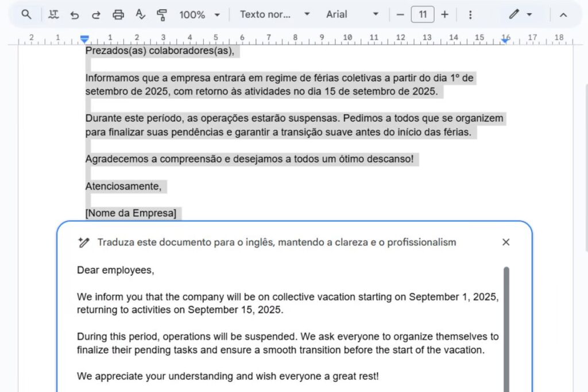This screenshot has height=392, width=588.
Task: Open the search menus magnifier icon
Action: click(x=26, y=14)
